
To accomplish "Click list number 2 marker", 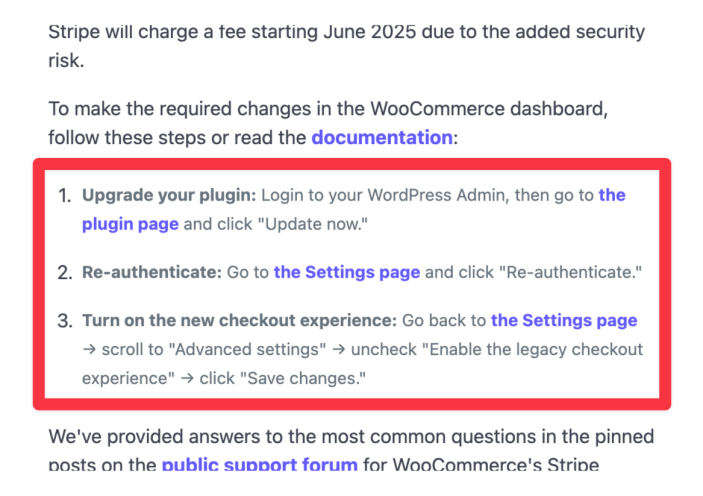I will [64, 272].
